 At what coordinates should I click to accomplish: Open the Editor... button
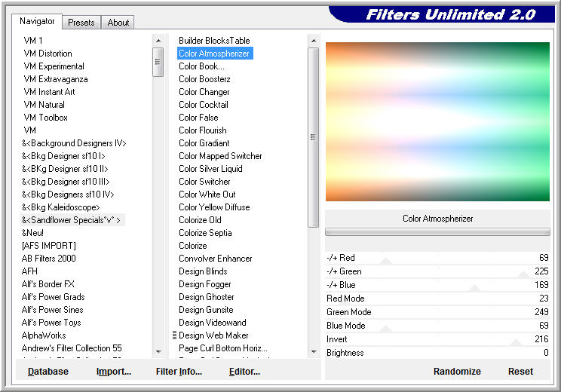(244, 371)
